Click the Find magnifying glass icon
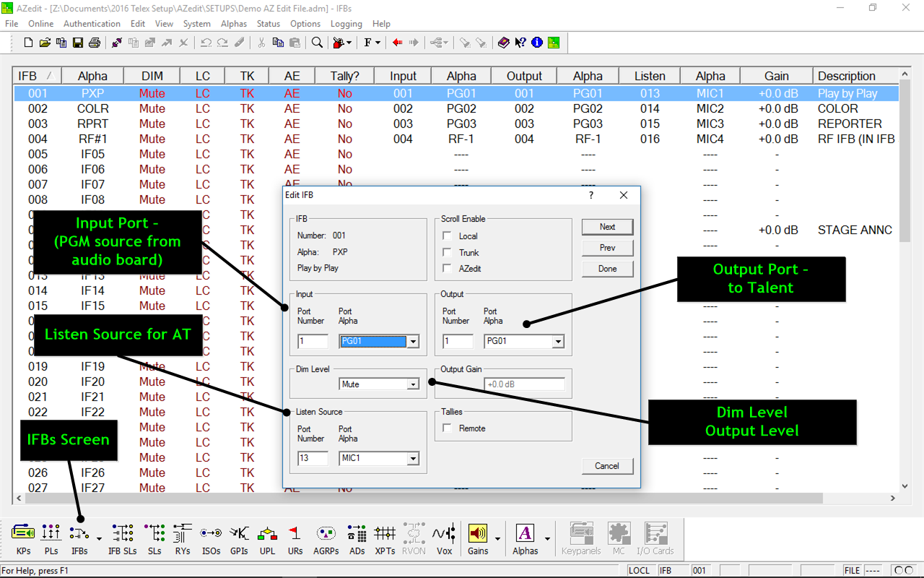This screenshot has height=578, width=924. coord(317,43)
